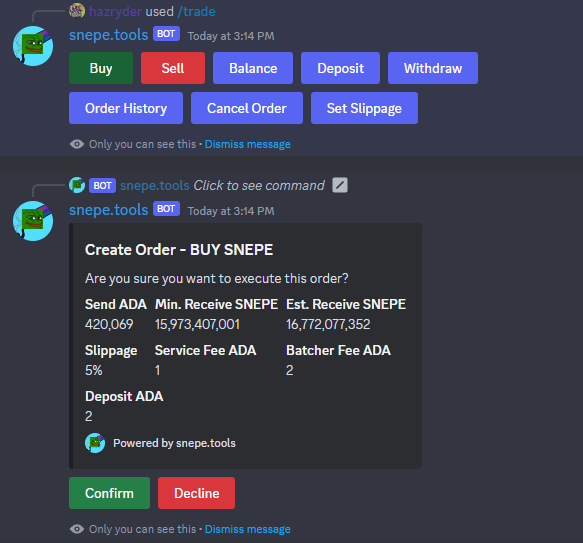Click hazryder's small profile avatar
This screenshot has width=583, height=543.
click(x=77, y=11)
